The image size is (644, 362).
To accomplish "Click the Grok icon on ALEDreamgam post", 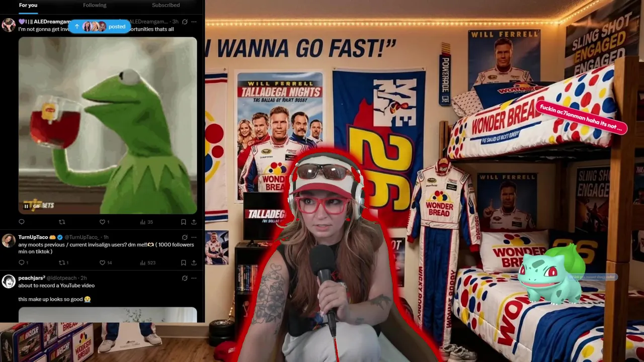I will coord(185,22).
